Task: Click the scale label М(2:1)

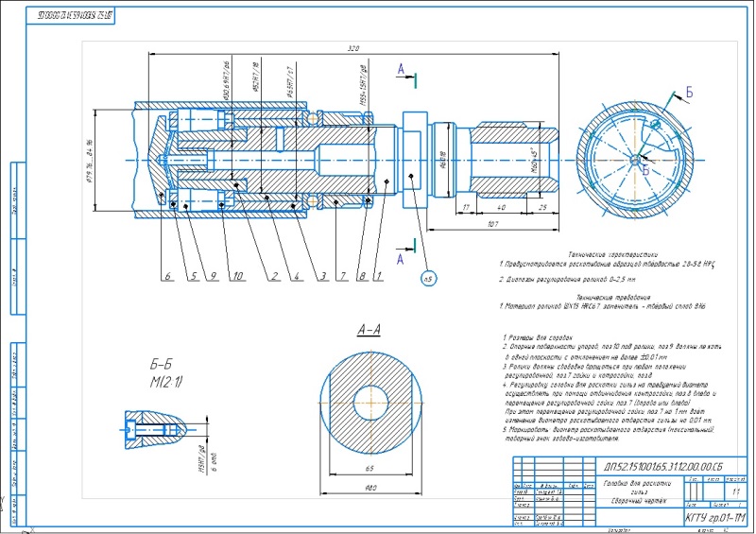Action: 166,383
